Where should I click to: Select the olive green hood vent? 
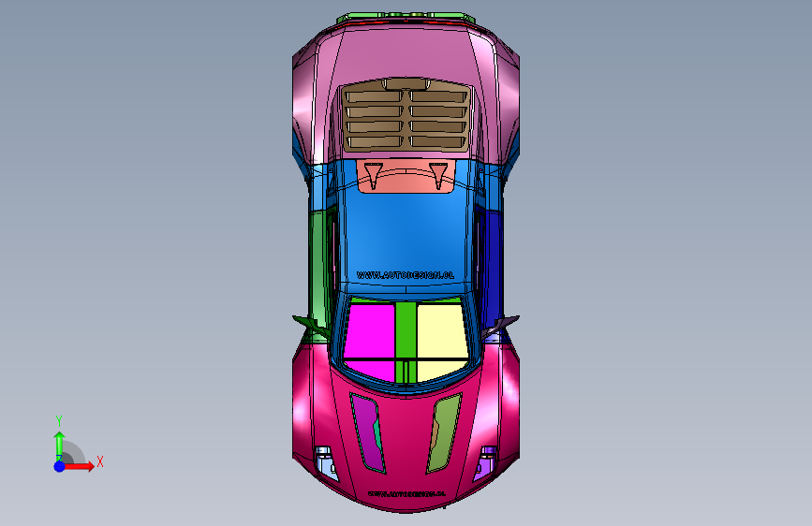444,432
